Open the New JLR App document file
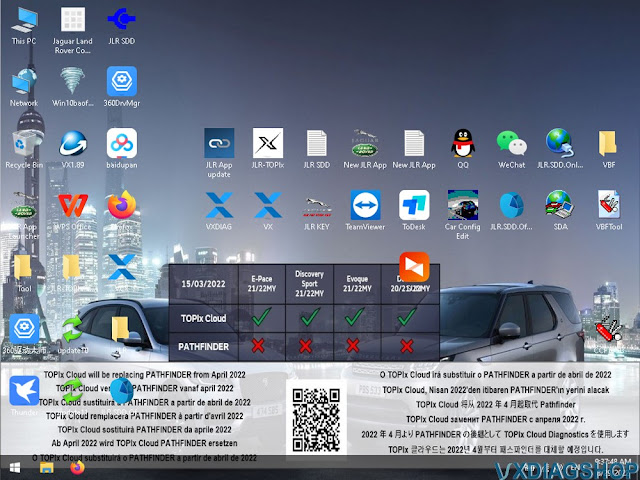The width and height of the screenshot is (640, 480). (414, 149)
